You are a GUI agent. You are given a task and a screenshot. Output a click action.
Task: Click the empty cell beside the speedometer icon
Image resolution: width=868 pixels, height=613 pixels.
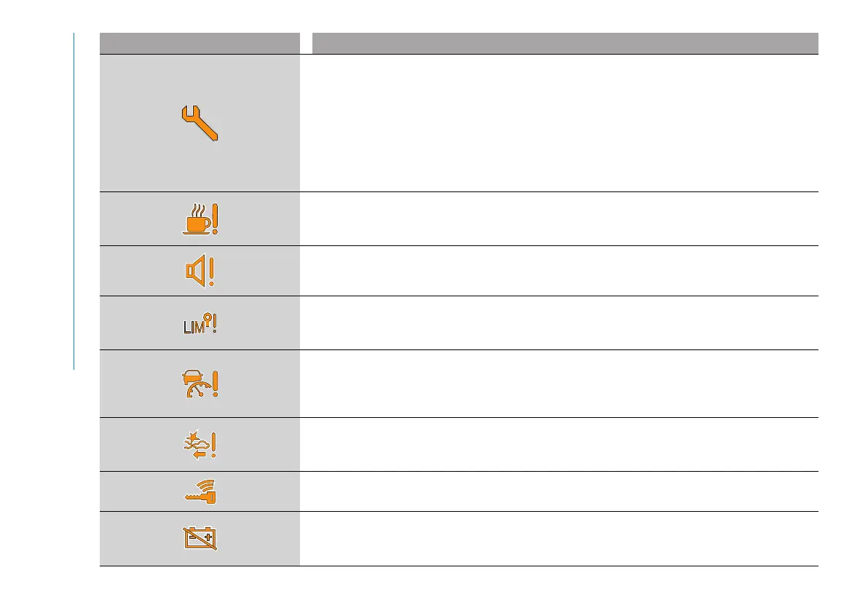point(559,383)
